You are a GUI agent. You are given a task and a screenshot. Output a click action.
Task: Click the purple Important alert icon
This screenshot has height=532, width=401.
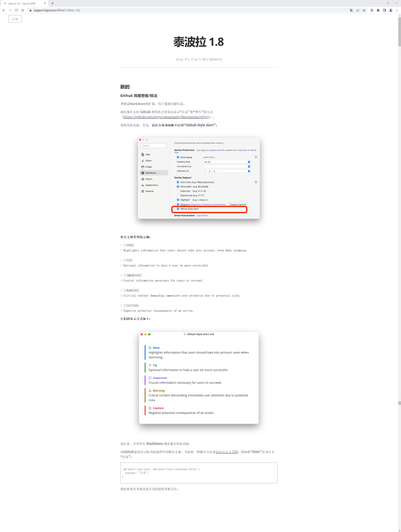pos(150,378)
